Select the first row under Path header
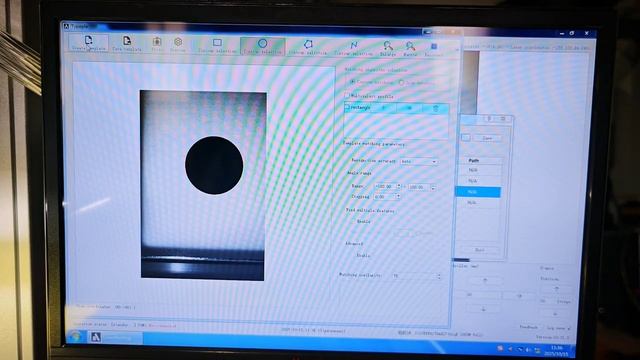 coord(473,170)
